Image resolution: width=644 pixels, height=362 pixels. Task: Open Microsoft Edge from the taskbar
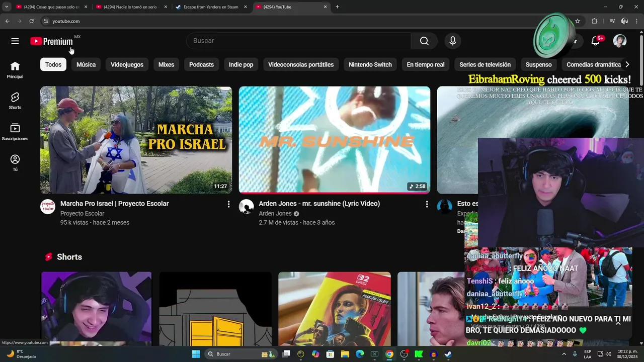point(360,354)
